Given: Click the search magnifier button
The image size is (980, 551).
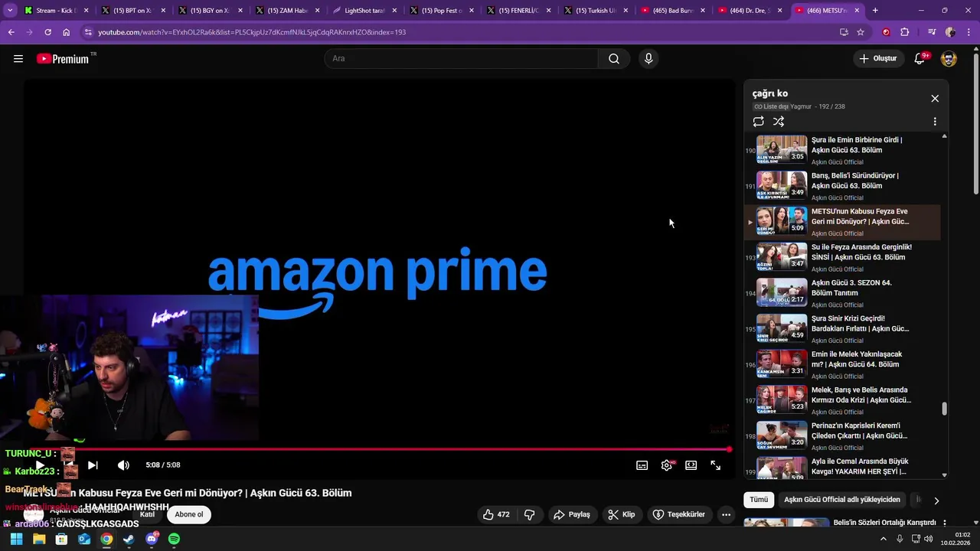Looking at the screenshot, I should coord(614,59).
